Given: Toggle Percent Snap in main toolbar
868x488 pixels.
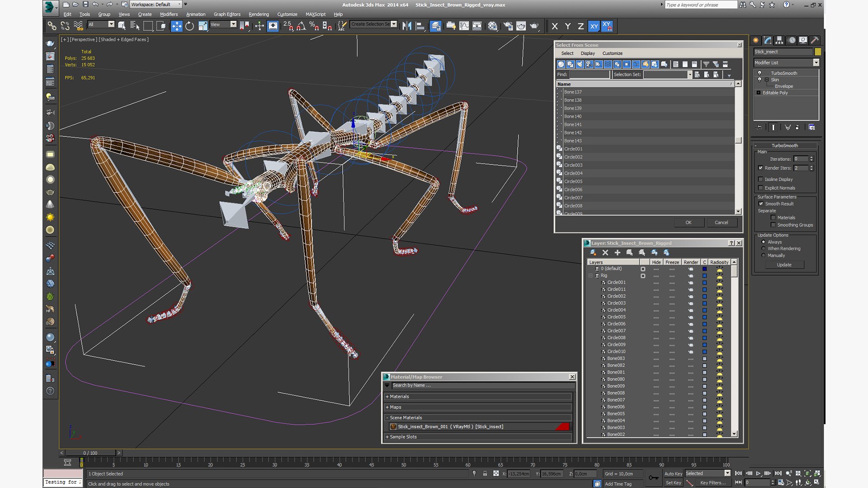Looking at the screenshot, I should pyautogui.click(x=314, y=26).
